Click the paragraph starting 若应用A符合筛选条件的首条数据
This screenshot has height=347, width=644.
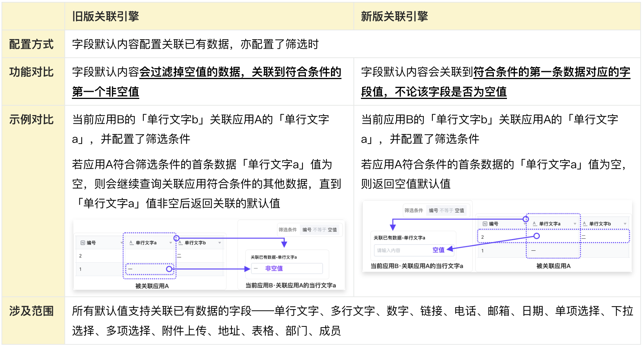tap(207, 184)
